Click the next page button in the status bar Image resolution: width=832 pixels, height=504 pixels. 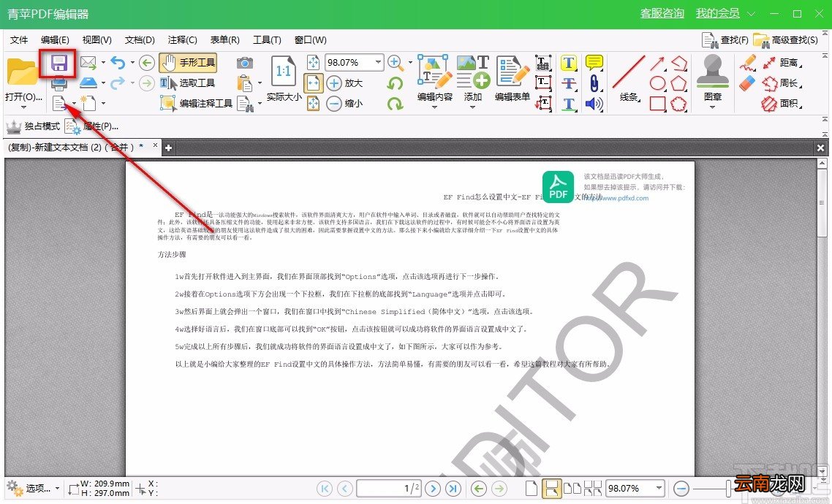433,488
